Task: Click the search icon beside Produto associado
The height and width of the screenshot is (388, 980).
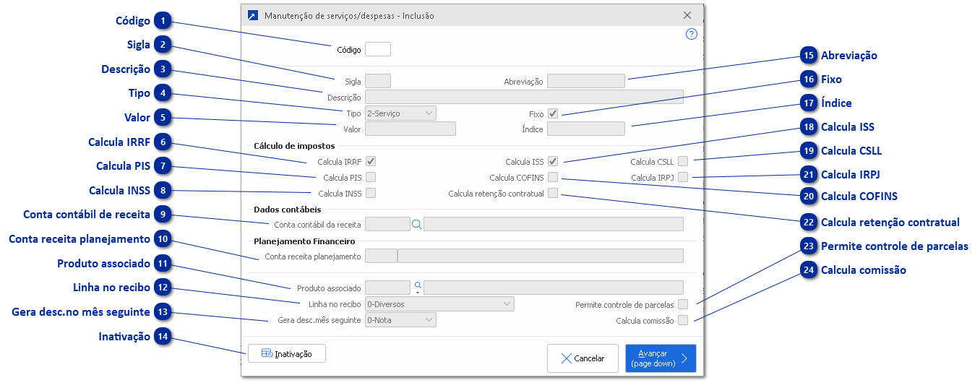Action: click(417, 287)
